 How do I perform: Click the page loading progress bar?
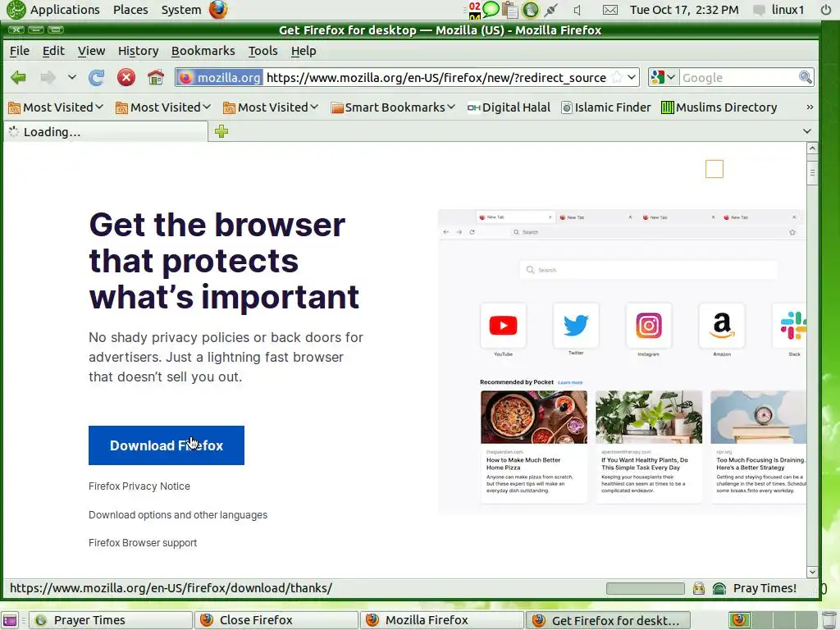pos(645,589)
